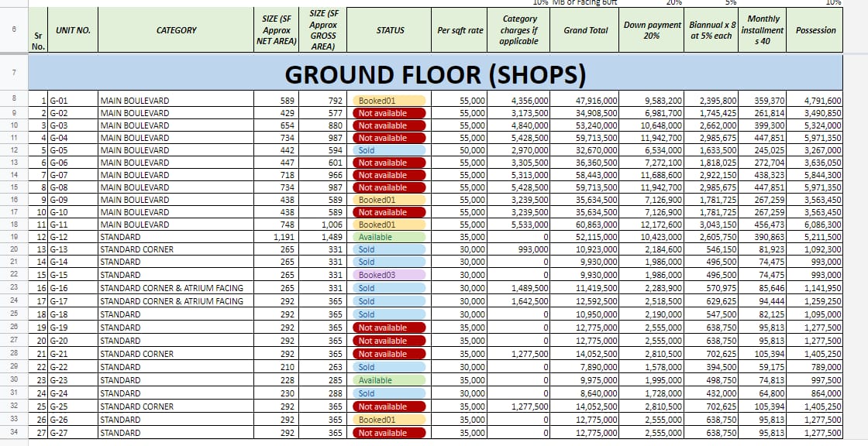Open the Not available status chip for G-27
This screenshot has width=868, height=446.
point(389,433)
